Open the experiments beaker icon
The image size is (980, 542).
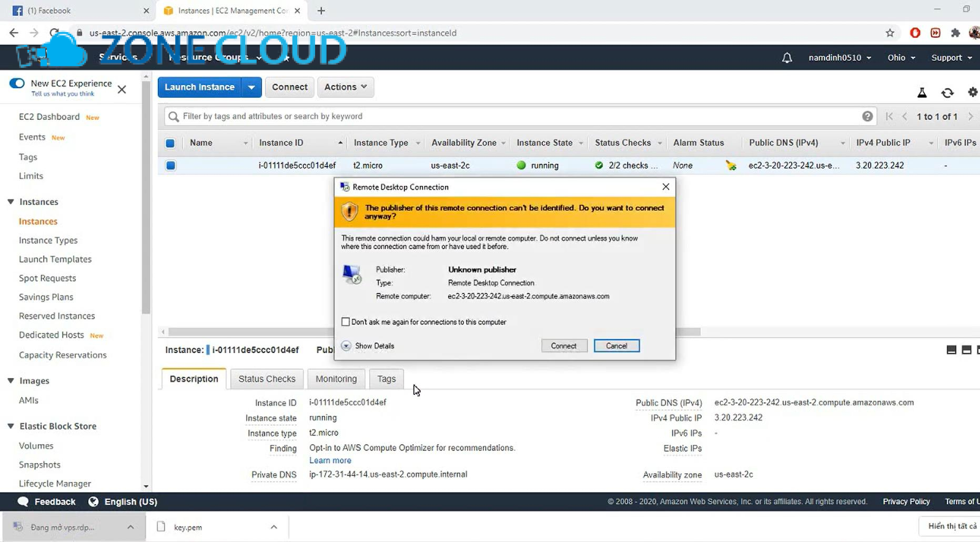coord(922,92)
